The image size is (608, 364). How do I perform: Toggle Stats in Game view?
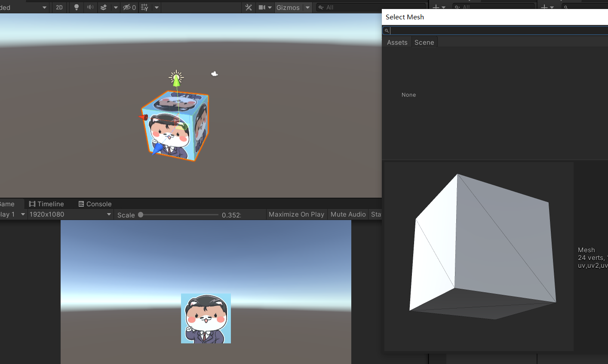(376, 214)
